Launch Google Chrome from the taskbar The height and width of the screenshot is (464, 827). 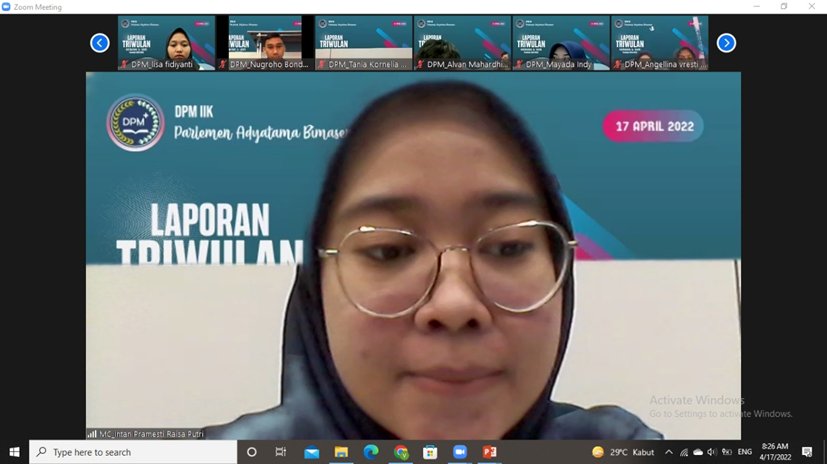pyautogui.click(x=401, y=452)
